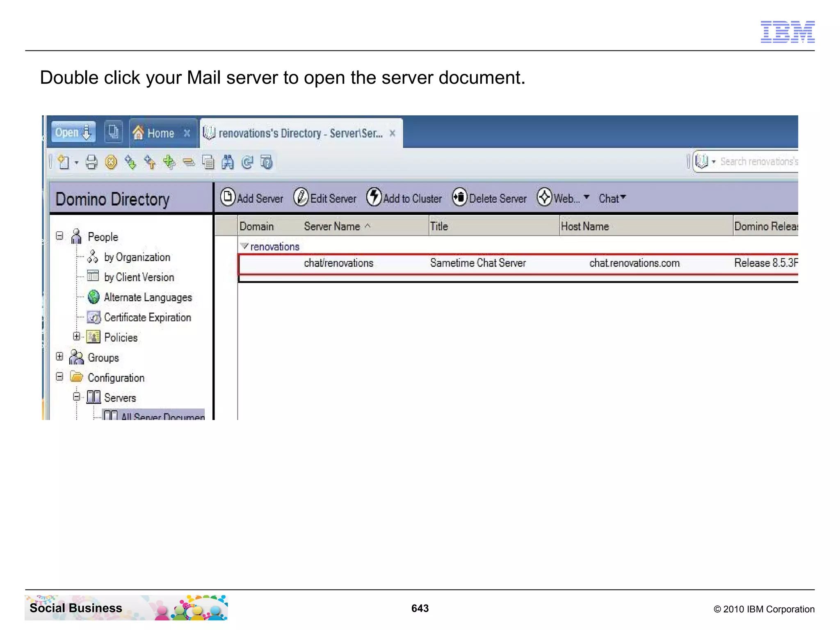Select Servers in the navigation tree
This screenshot has height=630, width=840.
click(120, 398)
